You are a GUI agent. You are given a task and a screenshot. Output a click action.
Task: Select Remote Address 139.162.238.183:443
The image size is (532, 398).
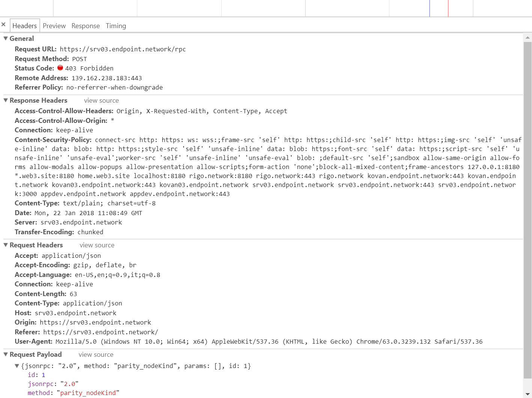(107, 78)
